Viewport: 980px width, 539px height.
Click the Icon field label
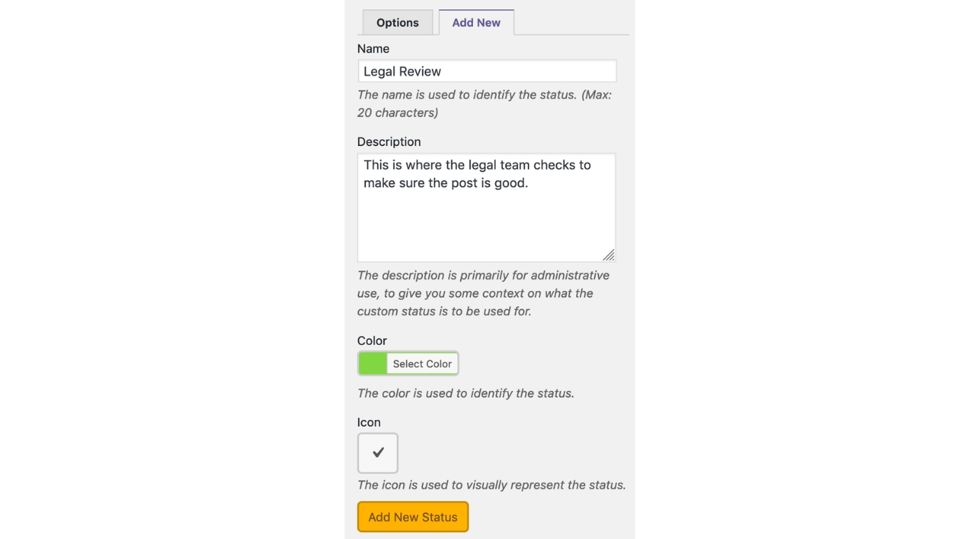[369, 423]
